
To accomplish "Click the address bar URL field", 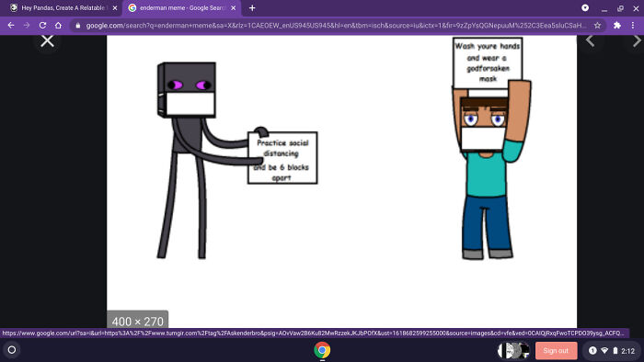I will tap(336, 26).
